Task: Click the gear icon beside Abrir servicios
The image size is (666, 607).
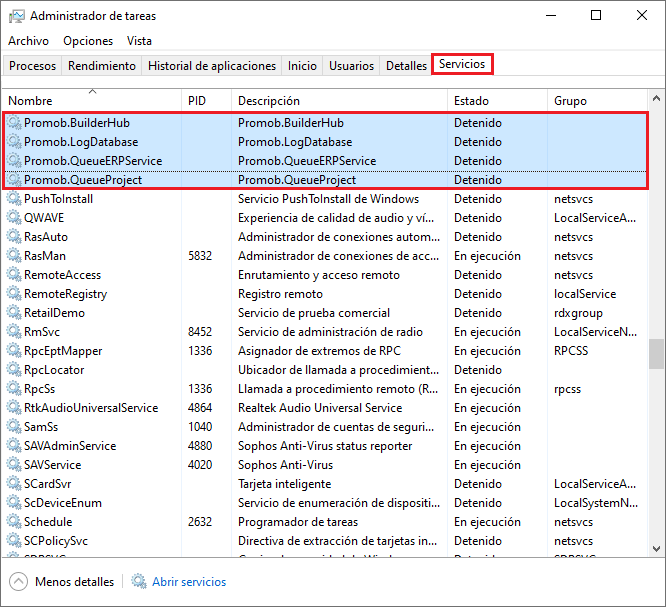Action: pos(138,581)
